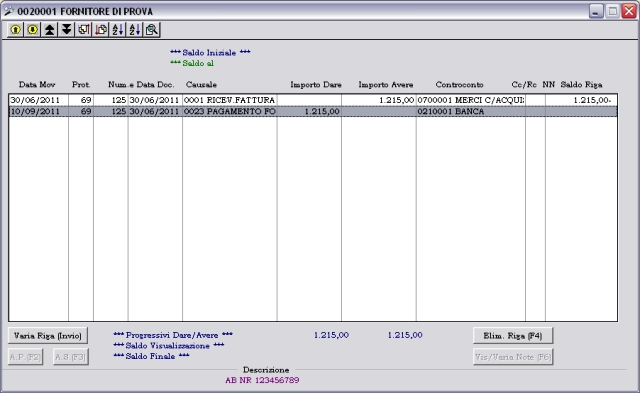This screenshot has width=640, height=393.
Task: Click the Avere progressive total 1.215,00
Action: click(405, 335)
